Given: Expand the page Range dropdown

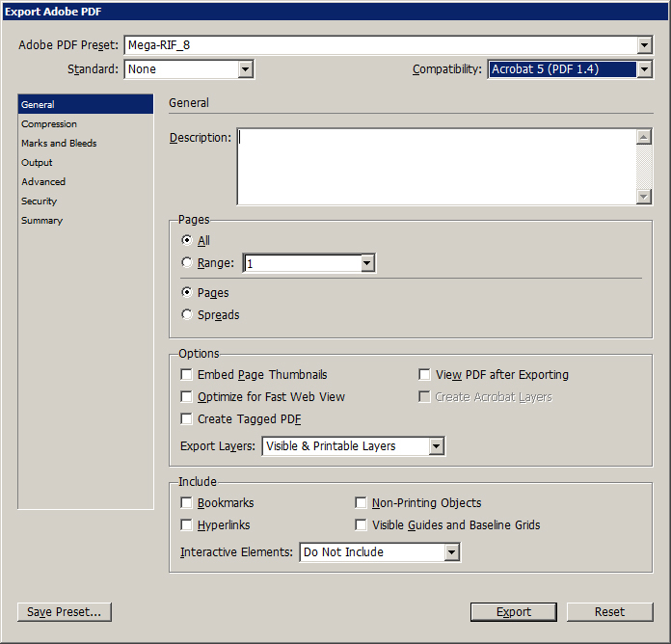Looking at the screenshot, I should [x=367, y=263].
